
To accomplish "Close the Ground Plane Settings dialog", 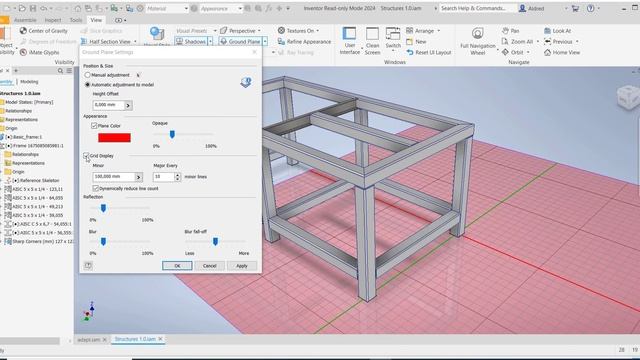I will tap(255, 52).
